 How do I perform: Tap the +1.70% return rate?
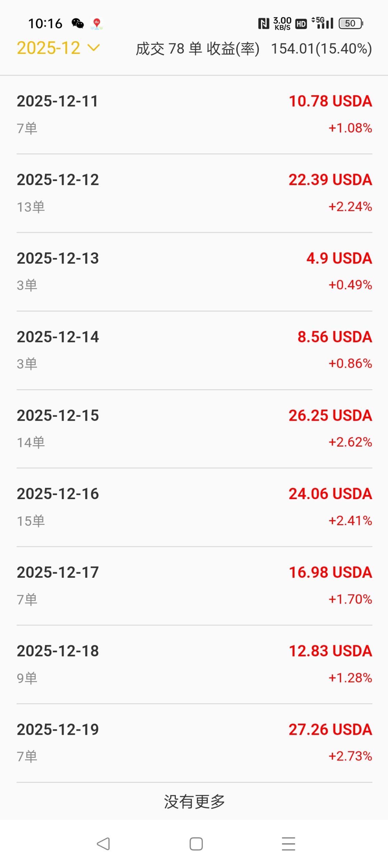[x=350, y=599]
